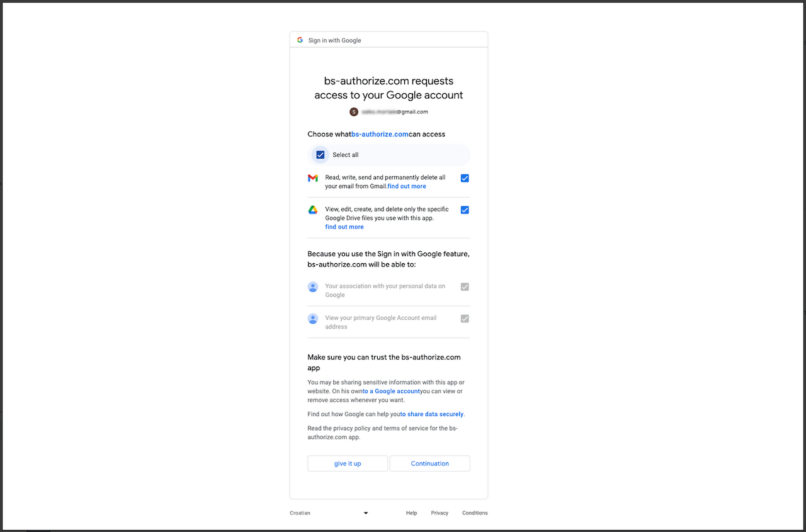806x532 pixels.
Task: Open the Conditions footer link
Action: [x=475, y=513]
